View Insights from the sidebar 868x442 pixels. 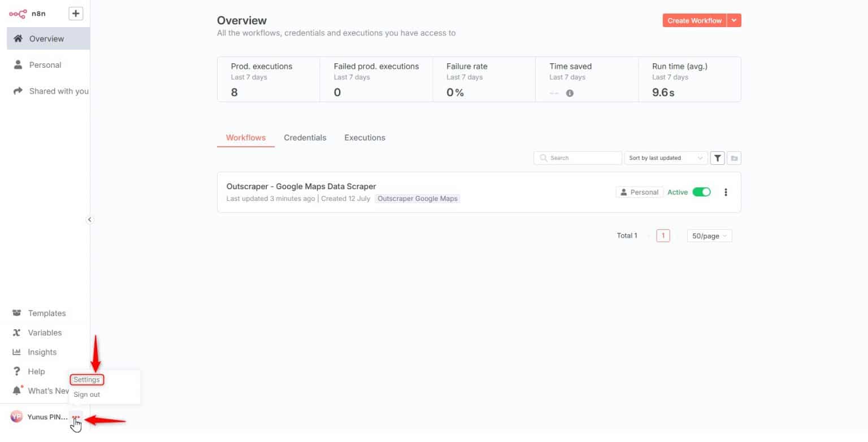click(x=42, y=352)
